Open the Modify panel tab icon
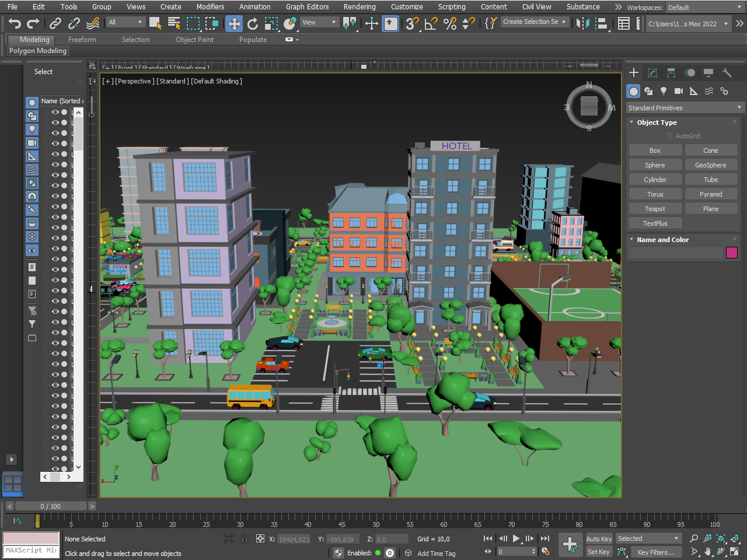 point(652,73)
